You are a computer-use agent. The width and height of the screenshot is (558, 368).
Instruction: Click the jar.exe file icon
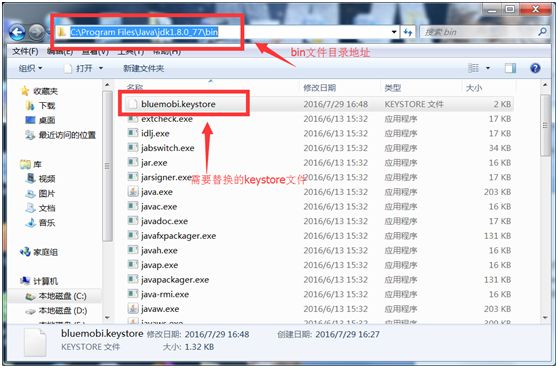tap(133, 162)
